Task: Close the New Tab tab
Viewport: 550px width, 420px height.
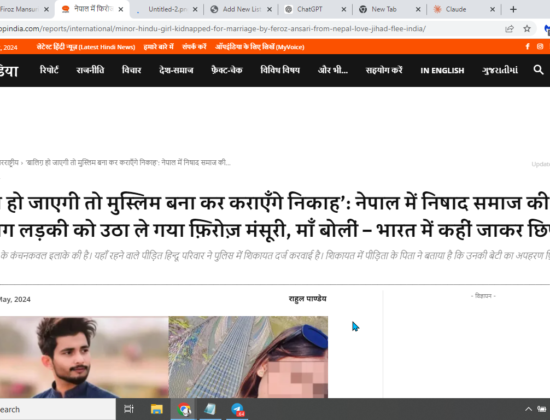Action: point(418,9)
